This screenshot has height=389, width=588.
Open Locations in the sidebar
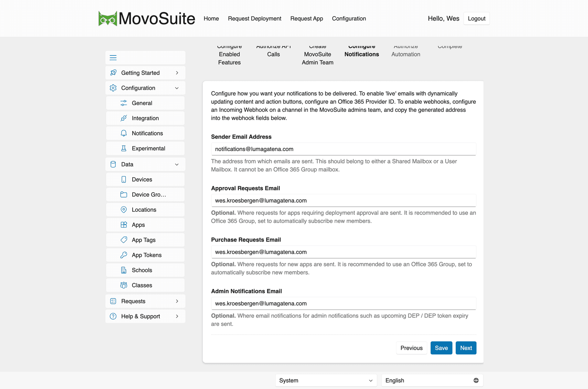[146, 210]
